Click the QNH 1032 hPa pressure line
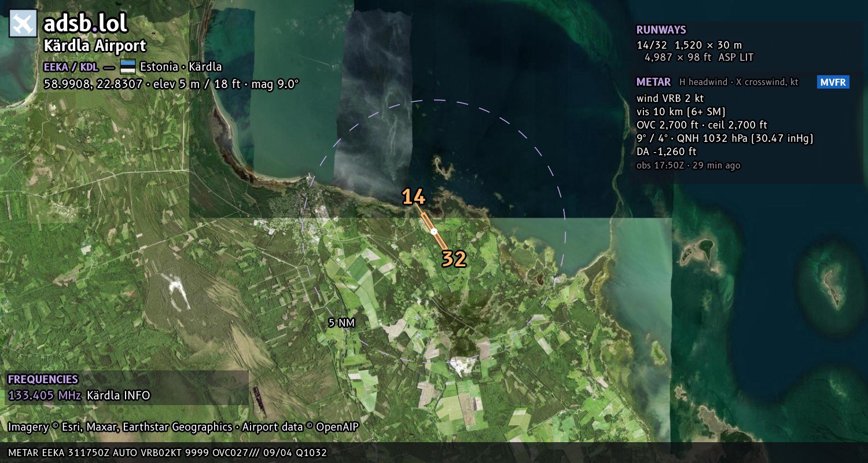The width and height of the screenshot is (868, 463). point(725,138)
